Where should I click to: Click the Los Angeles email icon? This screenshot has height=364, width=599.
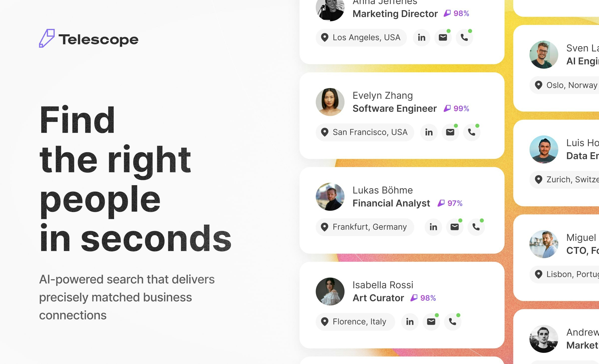click(x=443, y=38)
